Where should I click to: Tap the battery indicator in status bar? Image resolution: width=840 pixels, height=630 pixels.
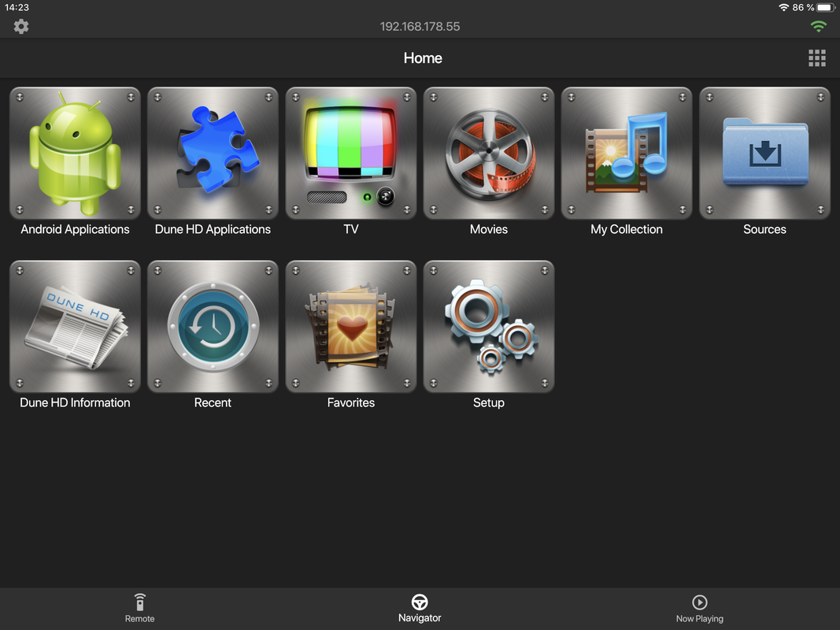[x=826, y=8]
